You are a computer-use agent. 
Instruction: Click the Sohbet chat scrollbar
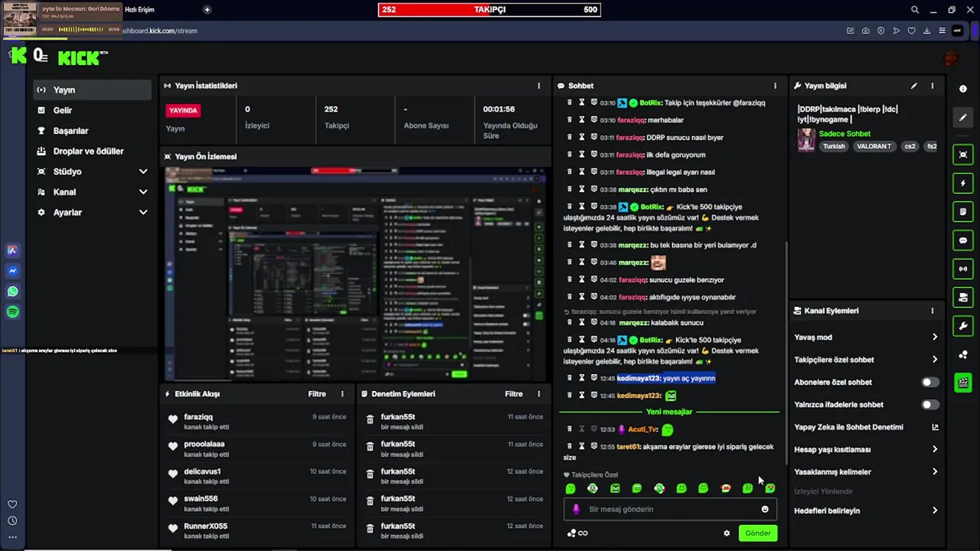pos(786,352)
